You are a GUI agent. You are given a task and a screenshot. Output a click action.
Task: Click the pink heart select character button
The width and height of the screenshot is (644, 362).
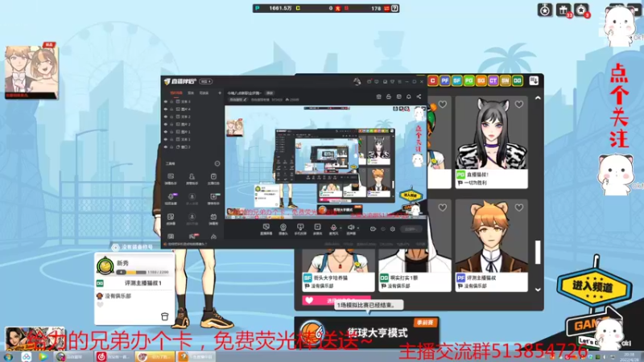pyautogui.click(x=336, y=300)
